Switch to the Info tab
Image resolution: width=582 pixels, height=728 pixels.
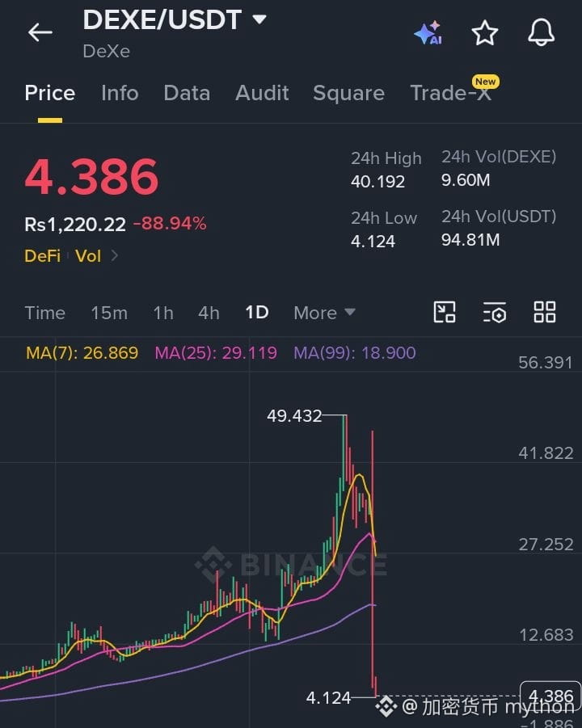coord(120,93)
